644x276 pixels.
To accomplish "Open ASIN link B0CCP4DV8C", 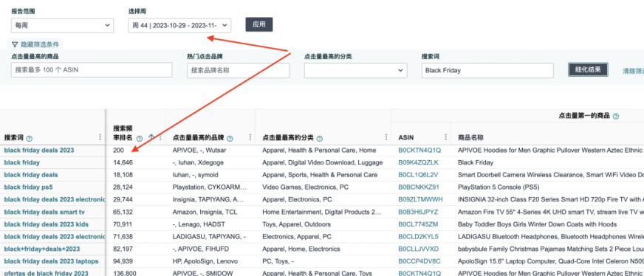I will click(x=419, y=261).
